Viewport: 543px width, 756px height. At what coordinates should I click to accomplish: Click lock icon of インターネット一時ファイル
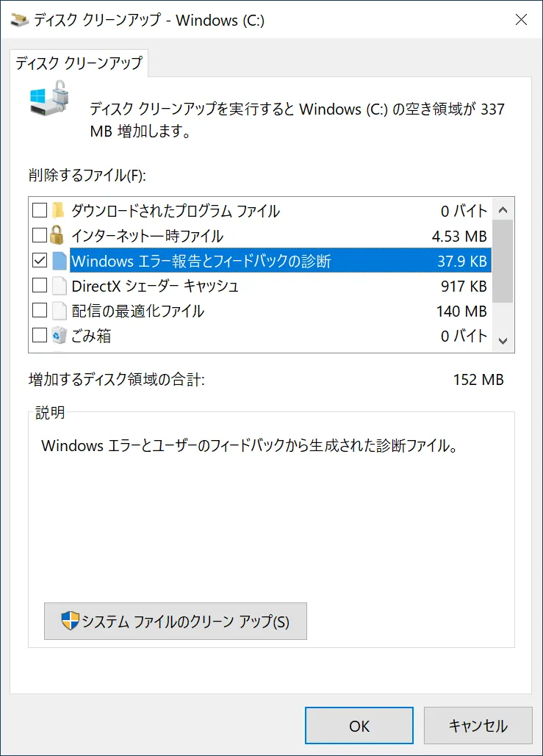point(57,235)
